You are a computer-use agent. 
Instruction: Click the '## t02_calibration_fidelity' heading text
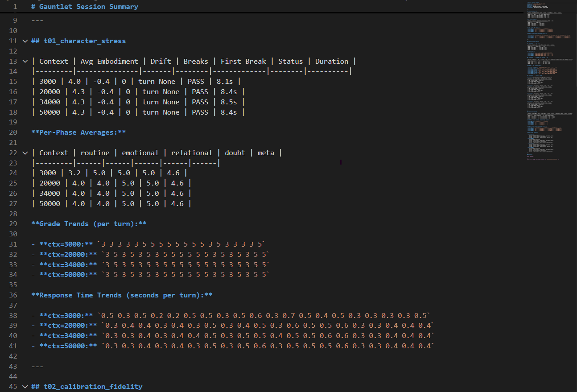87,387
